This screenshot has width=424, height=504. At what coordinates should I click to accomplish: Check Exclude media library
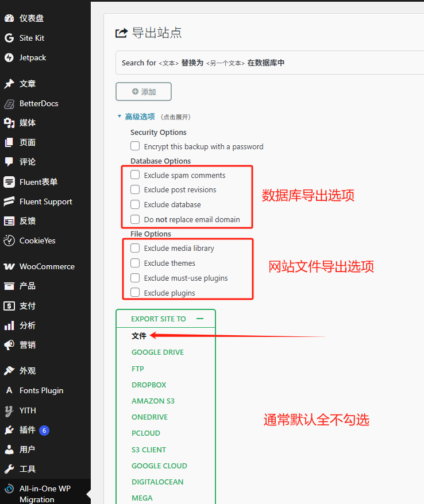(x=135, y=248)
